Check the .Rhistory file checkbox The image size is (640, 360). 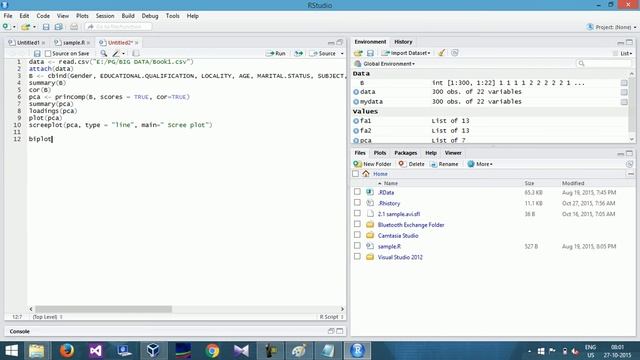point(357,202)
